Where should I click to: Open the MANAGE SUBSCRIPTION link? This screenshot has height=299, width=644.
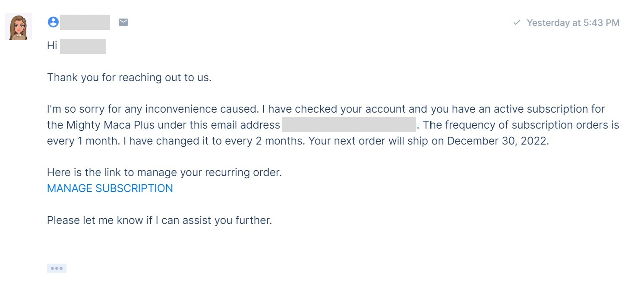[110, 189]
